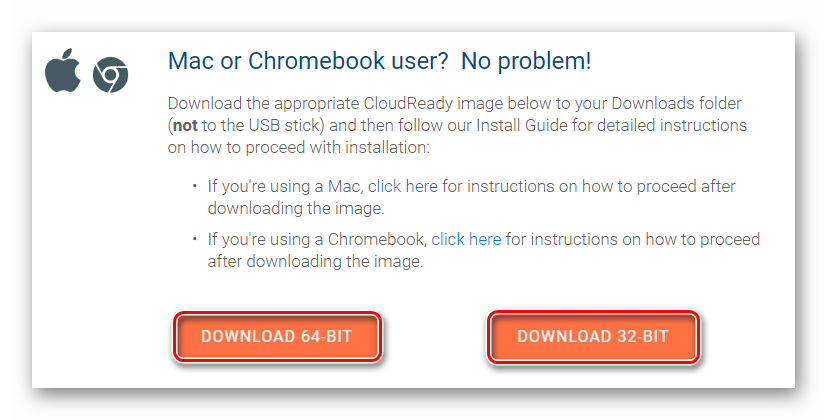The height and width of the screenshot is (420, 827).
Task: Click the Chrome logo icon
Action: tap(110, 75)
